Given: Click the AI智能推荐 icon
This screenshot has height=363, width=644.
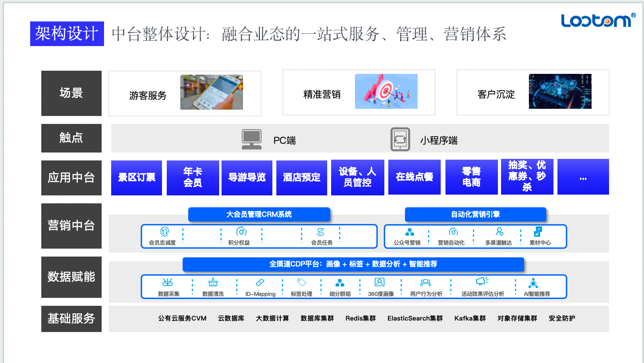Looking at the screenshot, I should [533, 283].
